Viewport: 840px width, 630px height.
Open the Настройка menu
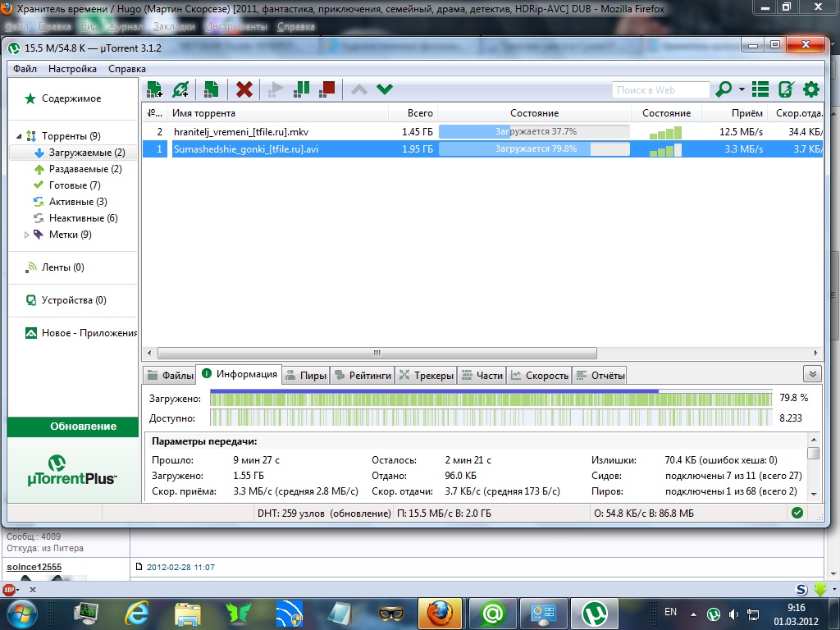click(72, 69)
